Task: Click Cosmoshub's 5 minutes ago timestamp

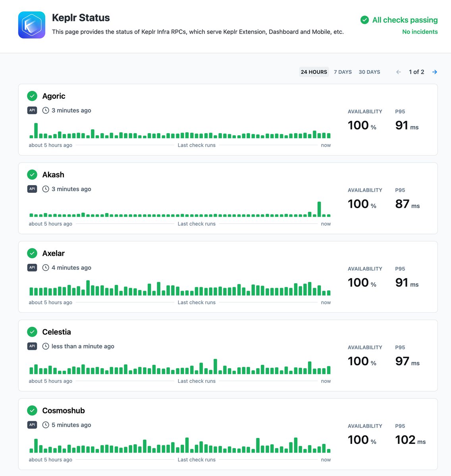Action: coord(71,425)
